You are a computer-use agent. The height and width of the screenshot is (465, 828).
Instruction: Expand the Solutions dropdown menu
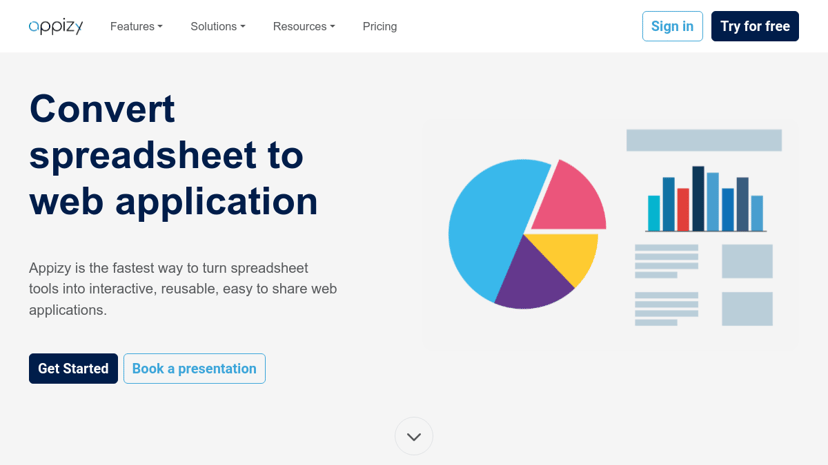coord(218,26)
